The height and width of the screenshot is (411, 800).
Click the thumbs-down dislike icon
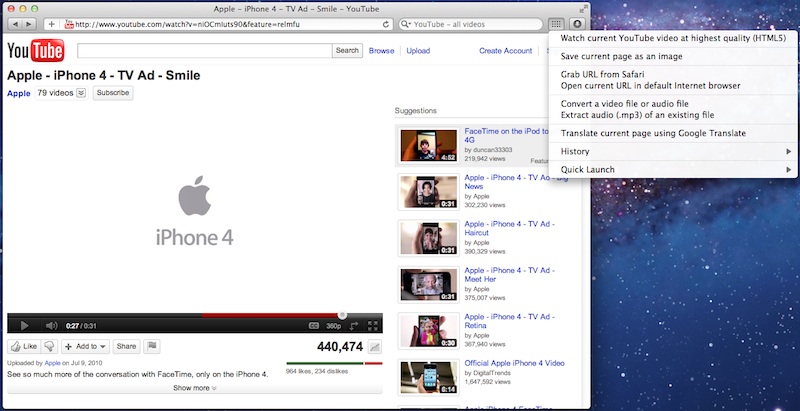coord(49,346)
